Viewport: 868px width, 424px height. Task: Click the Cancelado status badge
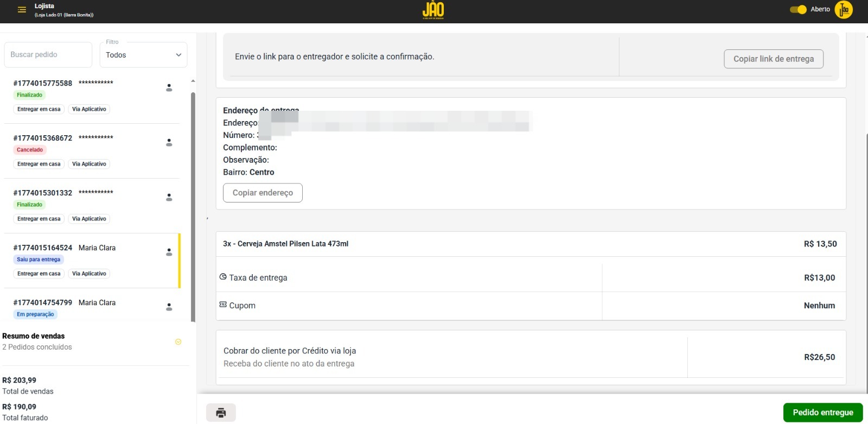[x=30, y=150]
